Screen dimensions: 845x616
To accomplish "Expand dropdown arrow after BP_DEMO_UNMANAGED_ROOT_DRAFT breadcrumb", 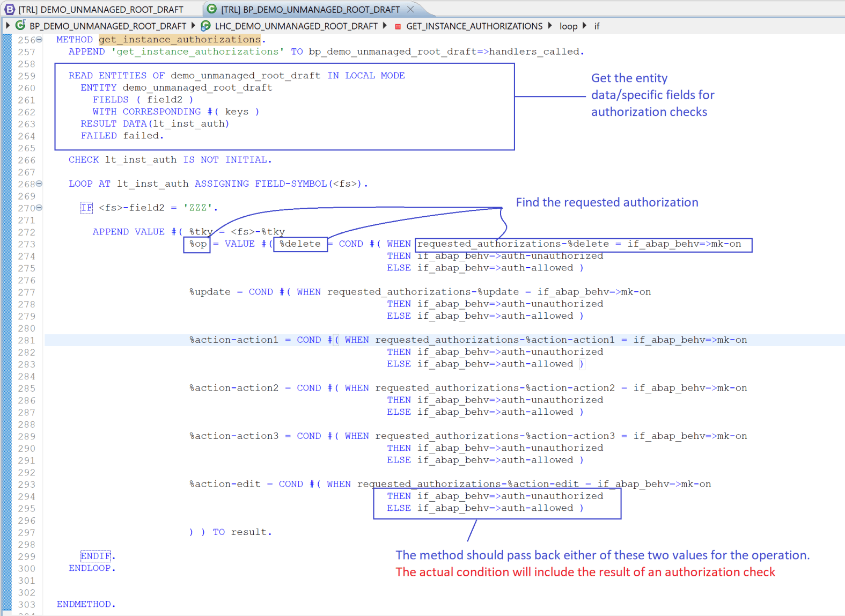I will 193,25.
